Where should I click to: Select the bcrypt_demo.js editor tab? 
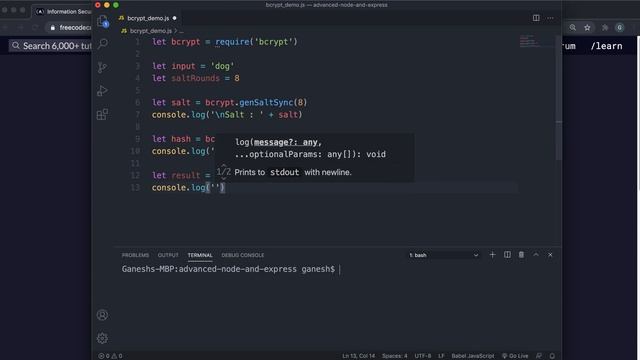(x=148, y=18)
